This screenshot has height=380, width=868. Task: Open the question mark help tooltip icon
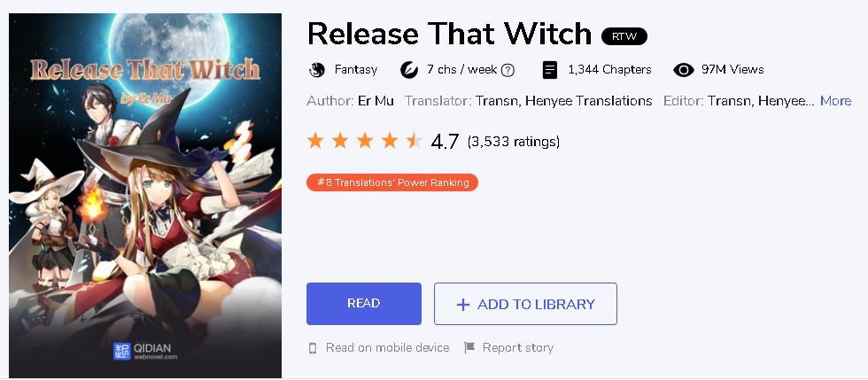click(x=508, y=70)
